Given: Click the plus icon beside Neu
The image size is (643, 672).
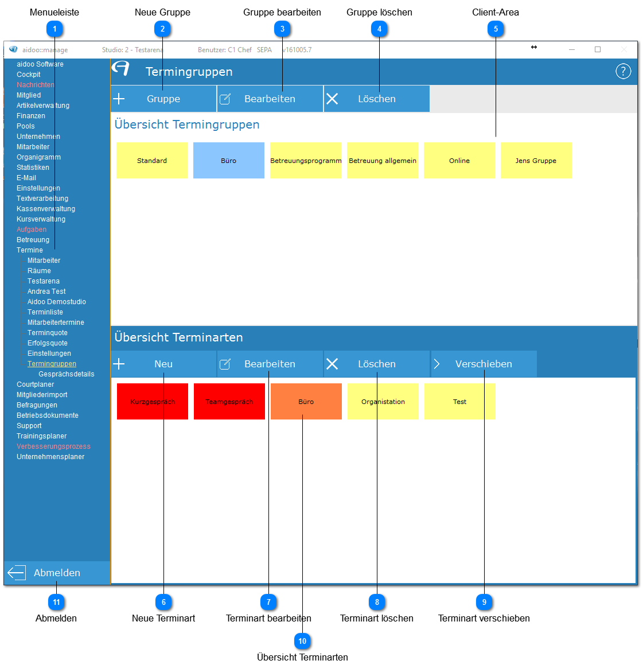Looking at the screenshot, I should 119,364.
